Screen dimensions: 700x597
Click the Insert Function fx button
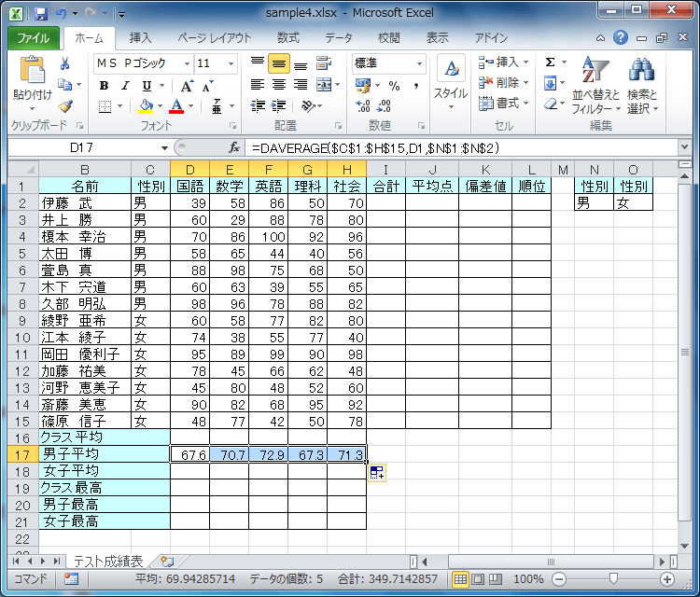pyautogui.click(x=234, y=147)
